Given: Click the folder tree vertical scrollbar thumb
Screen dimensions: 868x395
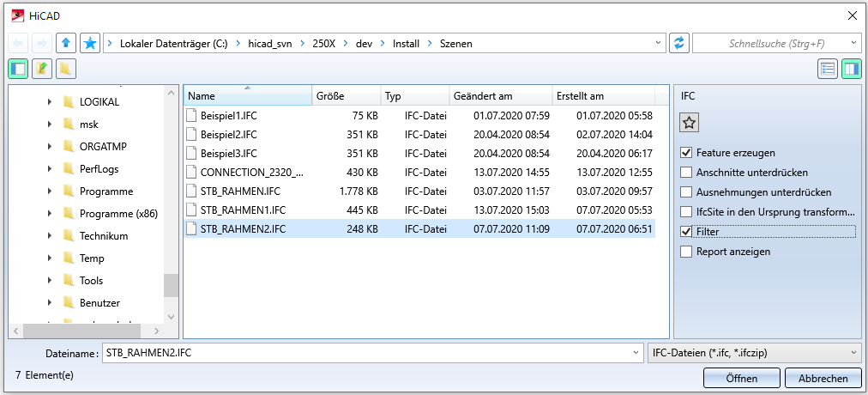Looking at the screenshot, I should click(x=171, y=285).
